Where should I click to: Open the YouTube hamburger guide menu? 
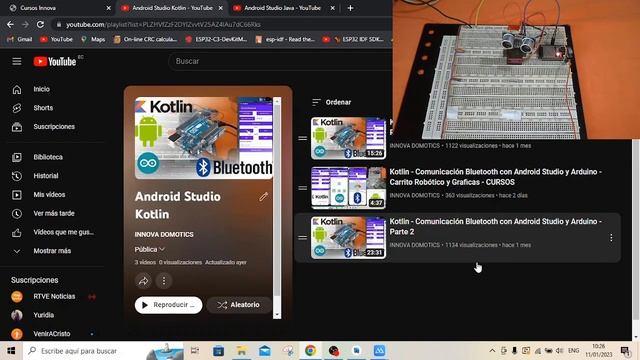[17, 61]
